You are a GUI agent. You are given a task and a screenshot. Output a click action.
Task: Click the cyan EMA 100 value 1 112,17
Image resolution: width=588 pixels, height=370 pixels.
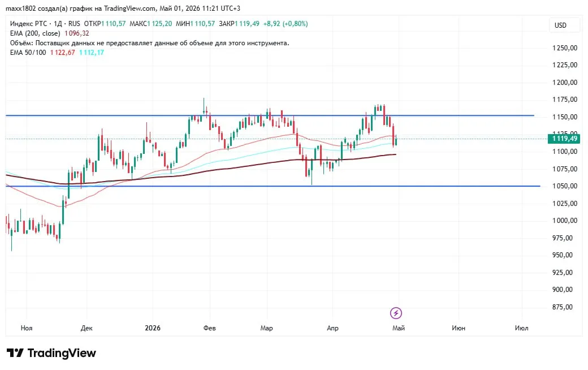[92, 53]
